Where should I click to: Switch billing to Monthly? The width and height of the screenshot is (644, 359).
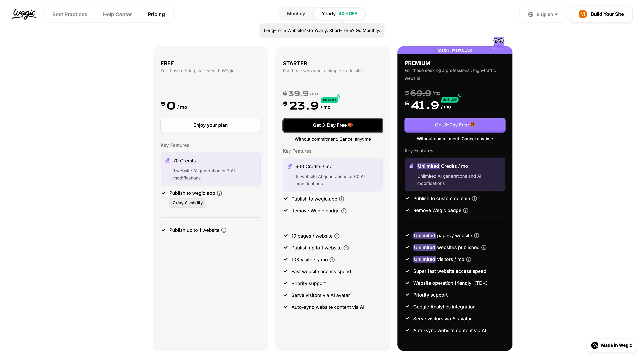[x=296, y=14]
